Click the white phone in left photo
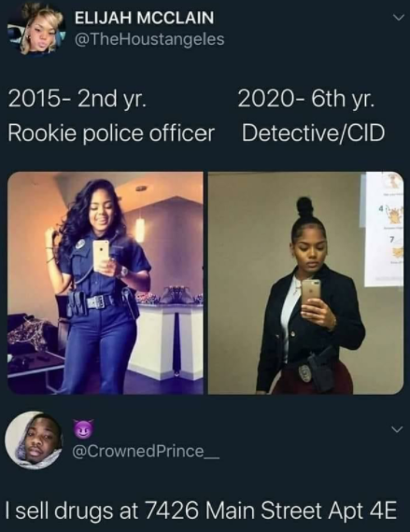 [x=101, y=255]
